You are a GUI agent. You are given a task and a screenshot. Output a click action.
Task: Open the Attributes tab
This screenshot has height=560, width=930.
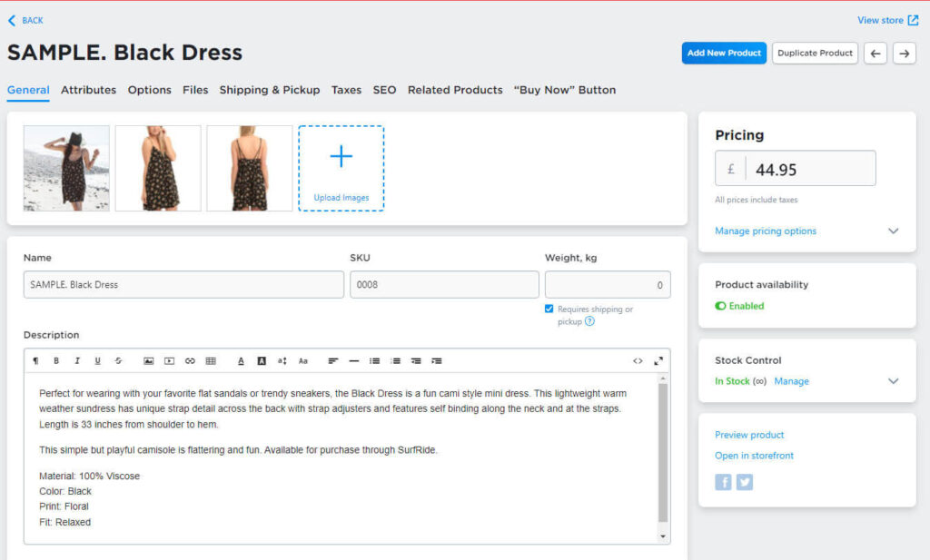[88, 90]
